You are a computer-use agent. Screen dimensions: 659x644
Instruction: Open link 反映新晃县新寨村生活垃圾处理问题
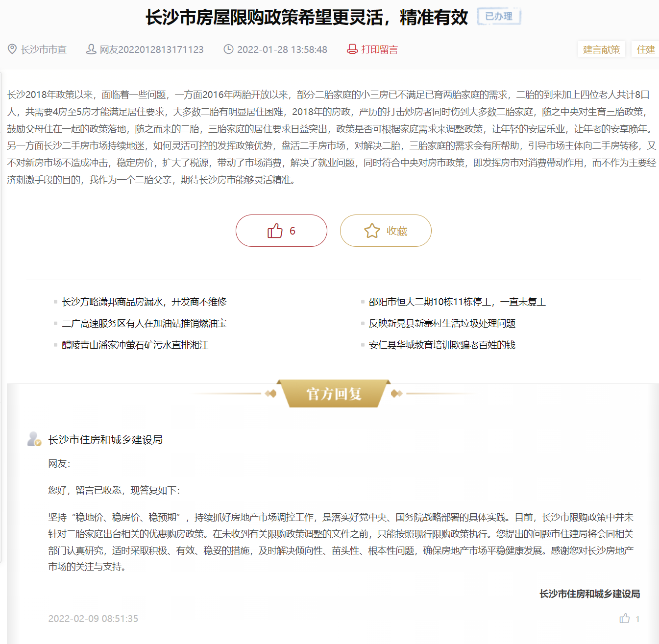point(442,323)
